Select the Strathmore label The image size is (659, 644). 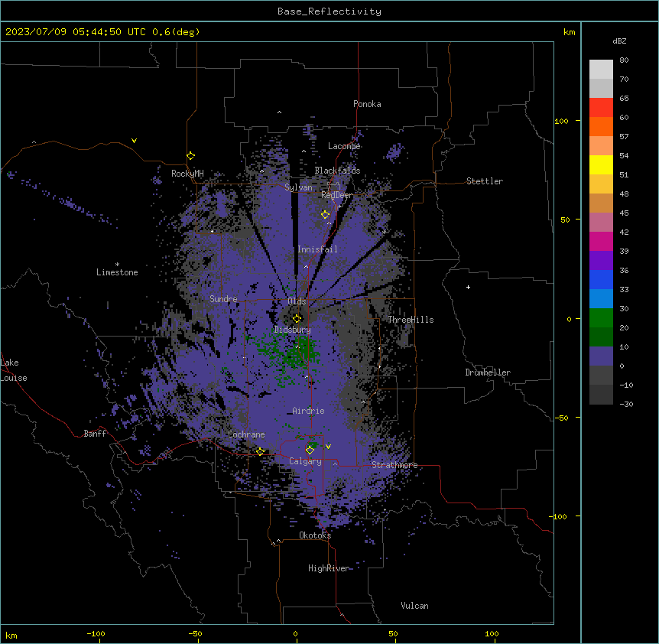point(394,465)
